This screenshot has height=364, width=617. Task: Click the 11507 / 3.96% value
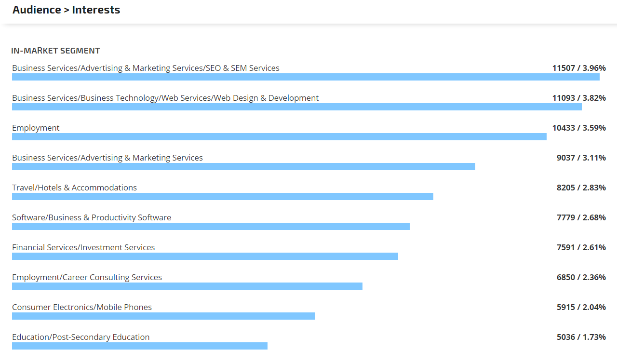579,68
